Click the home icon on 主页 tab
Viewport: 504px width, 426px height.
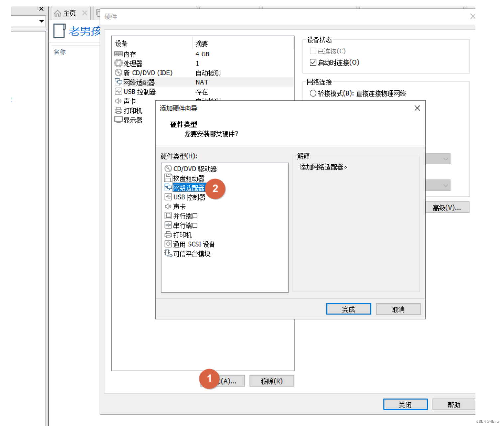tap(58, 13)
